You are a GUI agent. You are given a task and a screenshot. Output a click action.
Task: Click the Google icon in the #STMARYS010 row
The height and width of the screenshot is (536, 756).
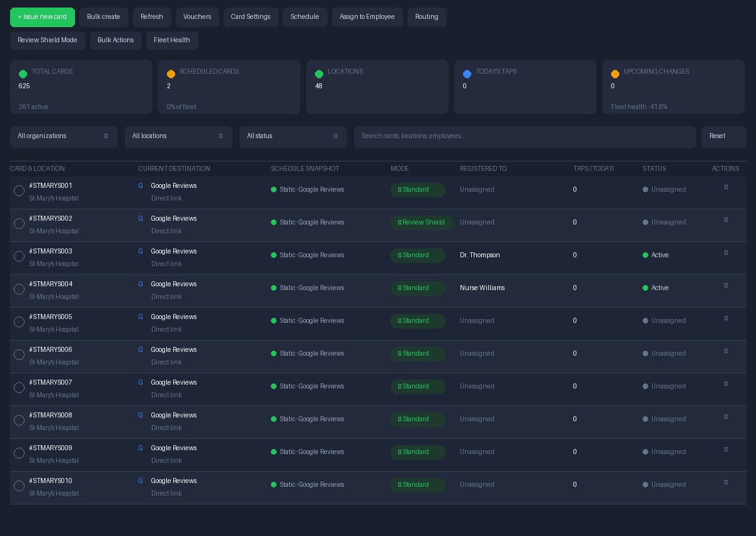click(x=140, y=481)
